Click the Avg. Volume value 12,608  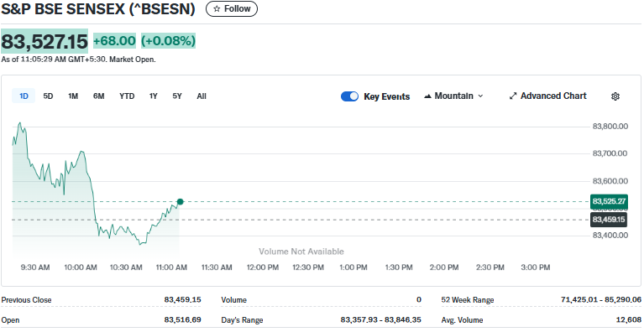tap(629, 319)
